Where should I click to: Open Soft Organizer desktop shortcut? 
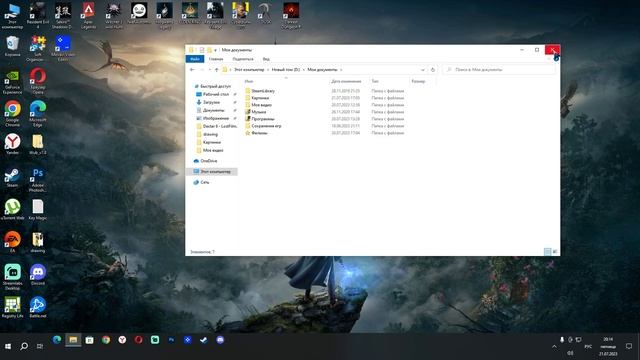click(x=38, y=49)
